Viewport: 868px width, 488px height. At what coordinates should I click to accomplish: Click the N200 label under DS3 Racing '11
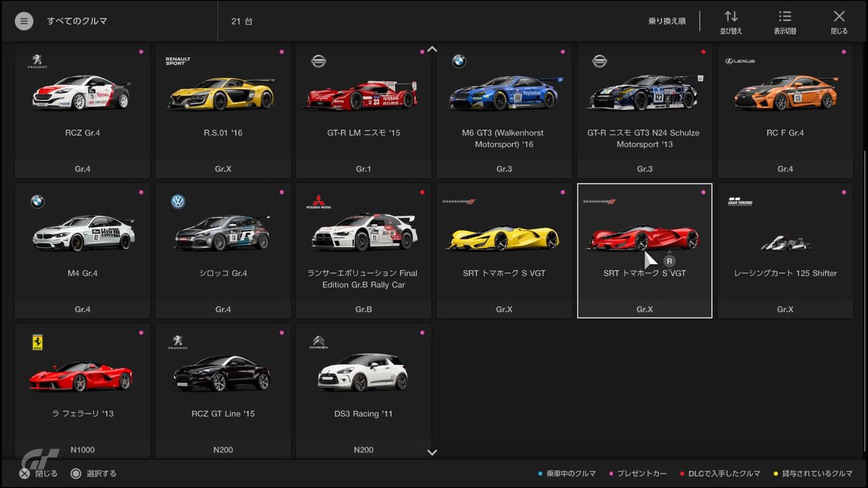click(x=363, y=450)
